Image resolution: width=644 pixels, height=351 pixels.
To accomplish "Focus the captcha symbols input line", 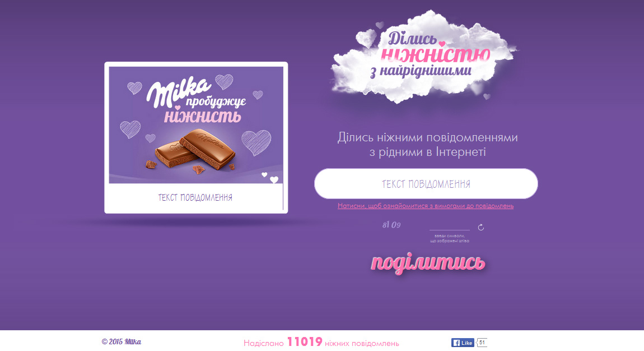I will point(449,226).
